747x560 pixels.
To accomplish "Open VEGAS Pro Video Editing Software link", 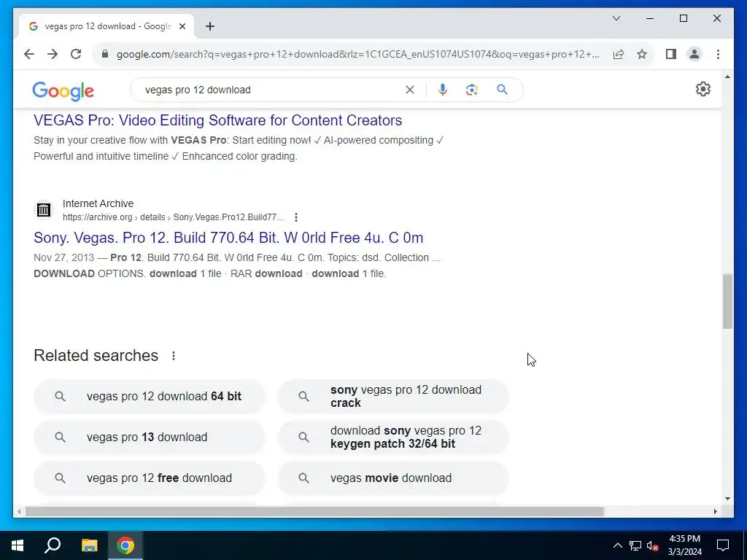I will [x=217, y=120].
